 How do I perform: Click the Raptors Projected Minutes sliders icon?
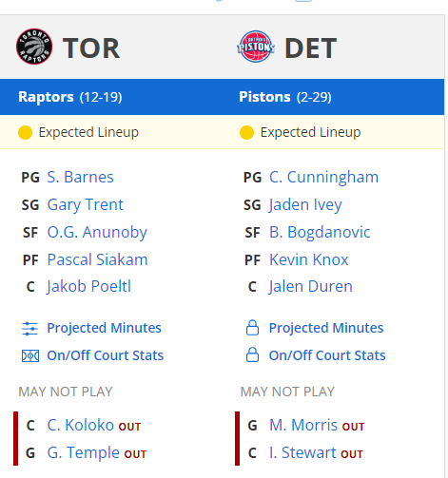click(x=30, y=329)
